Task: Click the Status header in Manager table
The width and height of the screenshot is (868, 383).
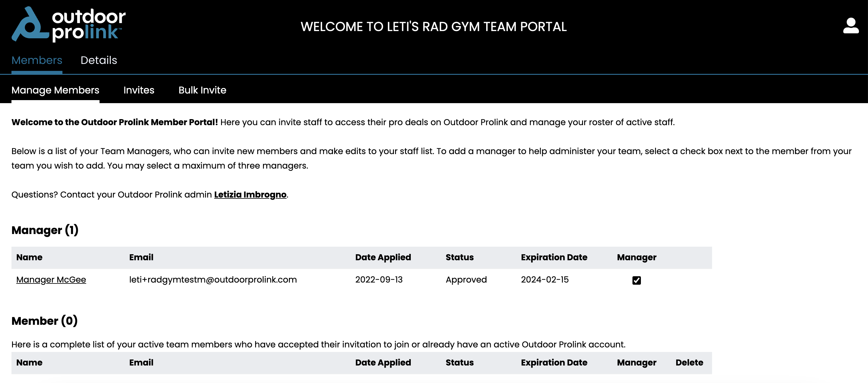Action: 460,257
